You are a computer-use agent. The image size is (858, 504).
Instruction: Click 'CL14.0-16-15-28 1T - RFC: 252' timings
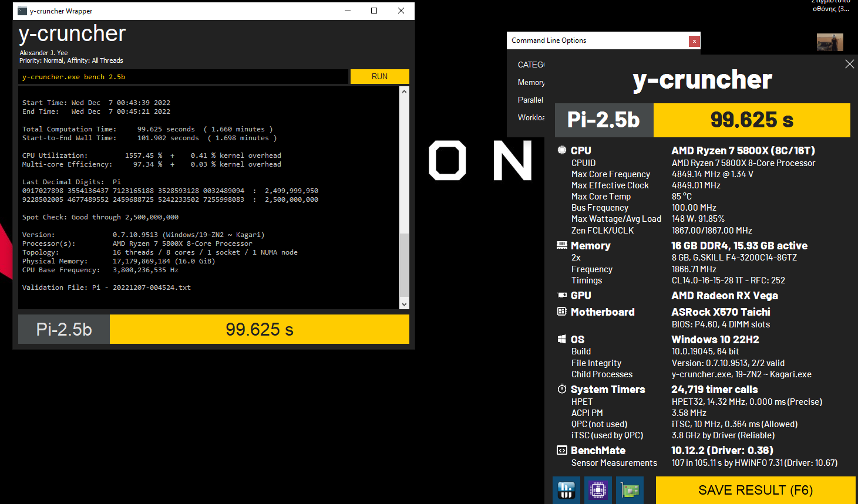click(728, 280)
